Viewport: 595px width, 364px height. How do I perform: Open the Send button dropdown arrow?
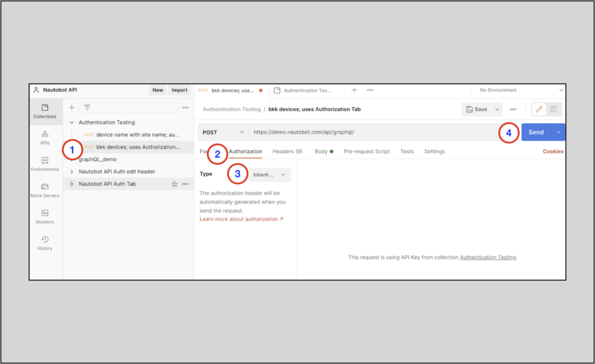[x=558, y=132]
